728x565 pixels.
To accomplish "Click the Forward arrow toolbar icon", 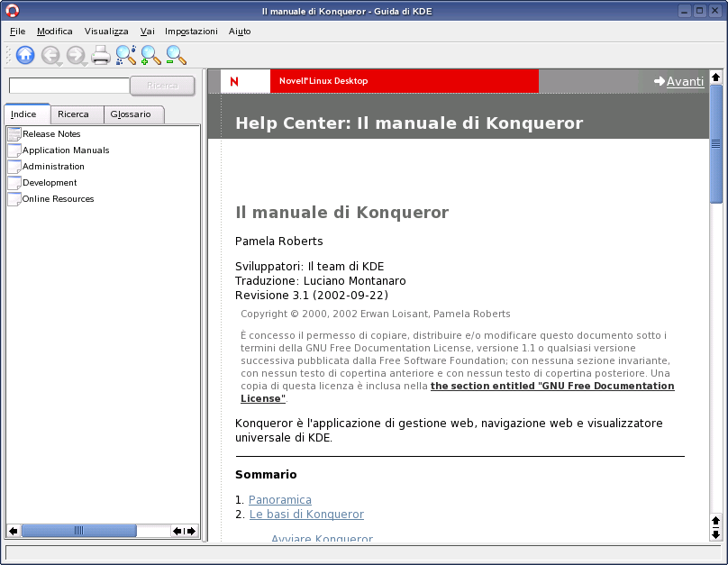I will click(75, 55).
